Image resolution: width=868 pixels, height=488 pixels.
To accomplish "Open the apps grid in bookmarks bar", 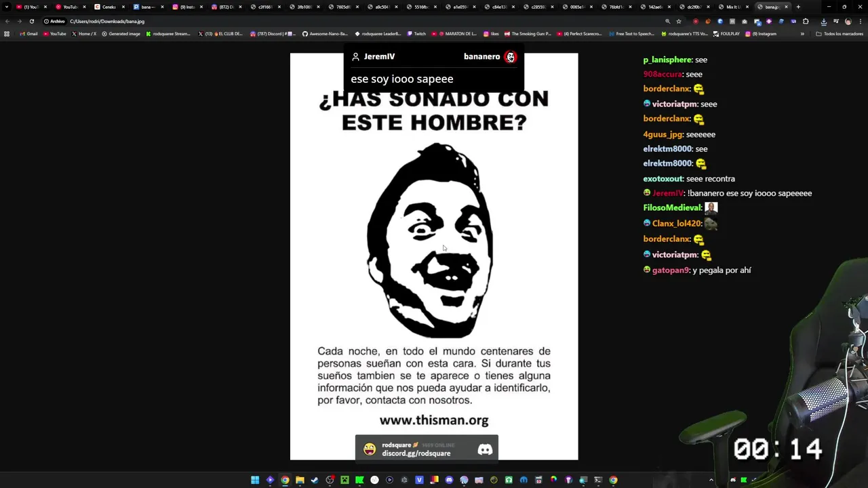I will pyautogui.click(x=7, y=33).
